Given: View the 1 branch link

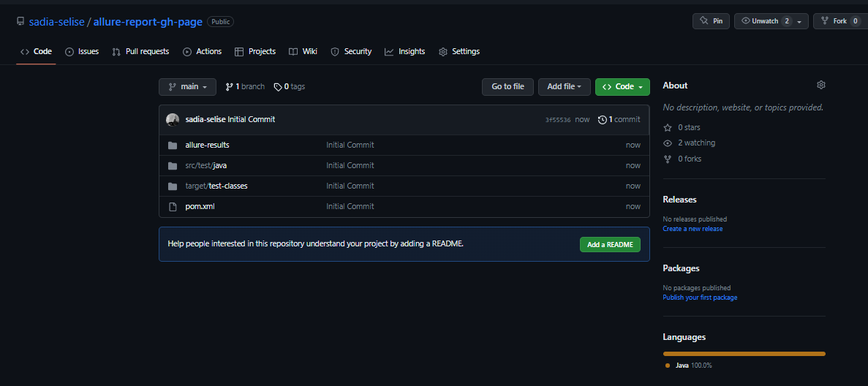Looking at the screenshot, I should (x=245, y=87).
